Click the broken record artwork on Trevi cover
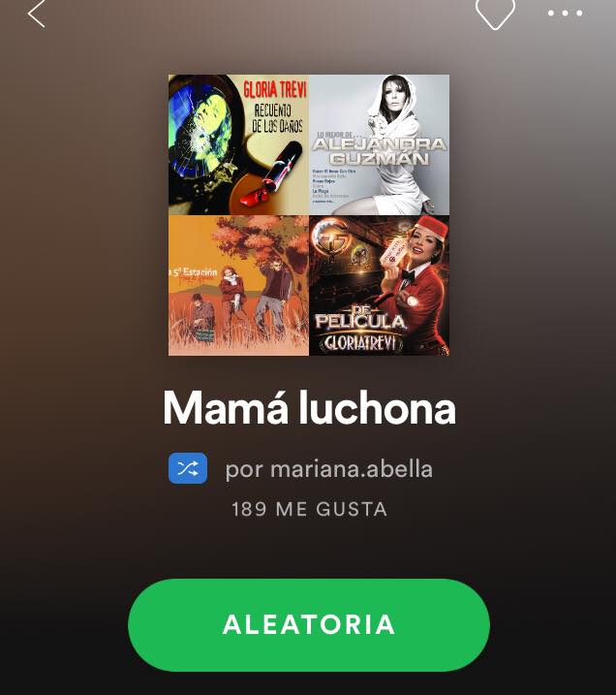The width and height of the screenshot is (616, 695). point(203,133)
